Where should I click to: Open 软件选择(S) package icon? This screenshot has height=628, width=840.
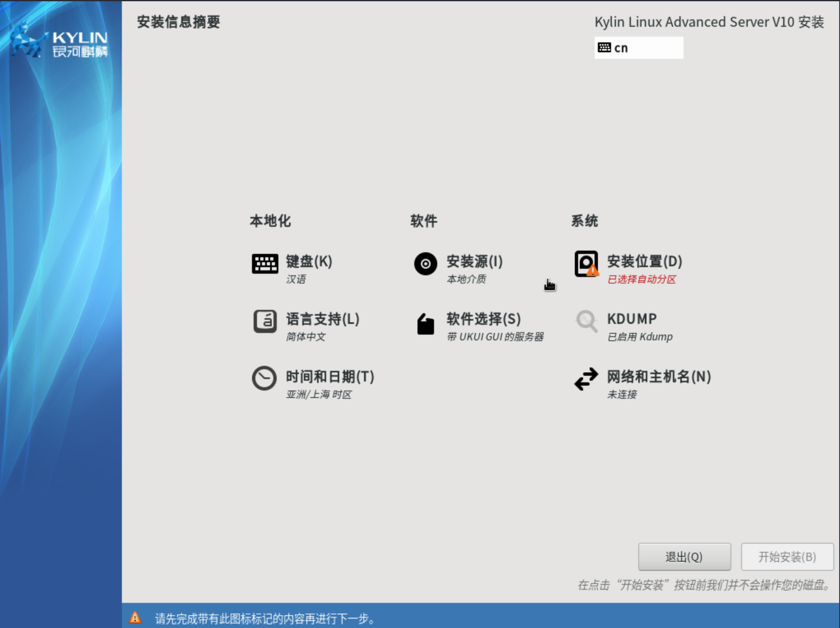pos(425,324)
